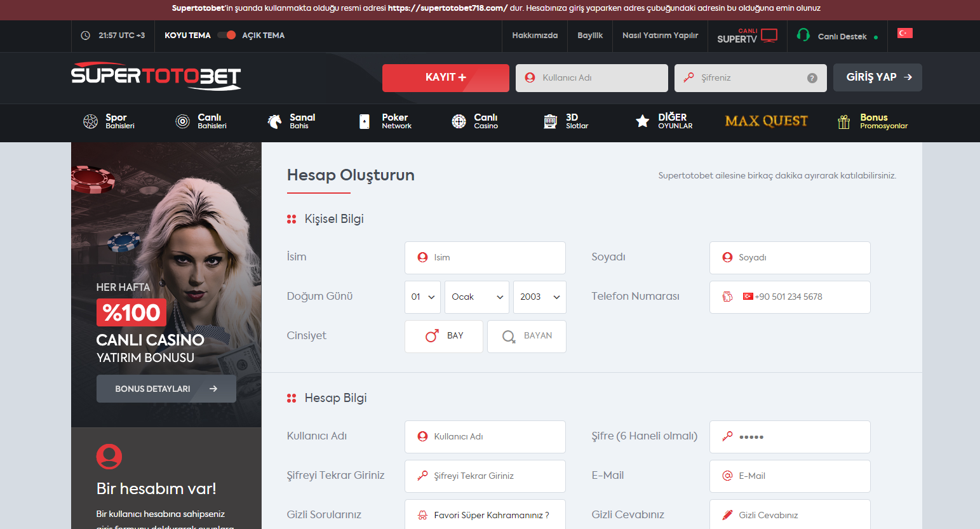980x529 pixels.
Task: Click the key icon in Şifreyi Tekrar field
Action: pos(422,476)
